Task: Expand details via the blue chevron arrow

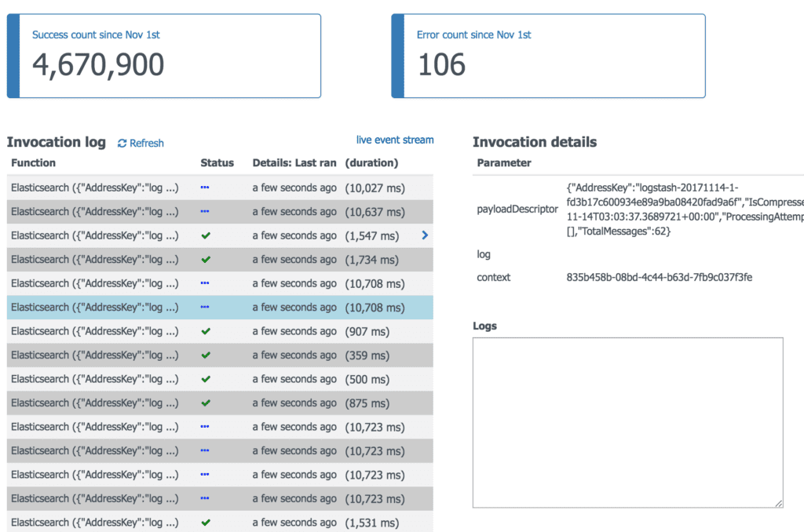Action: 424,235
